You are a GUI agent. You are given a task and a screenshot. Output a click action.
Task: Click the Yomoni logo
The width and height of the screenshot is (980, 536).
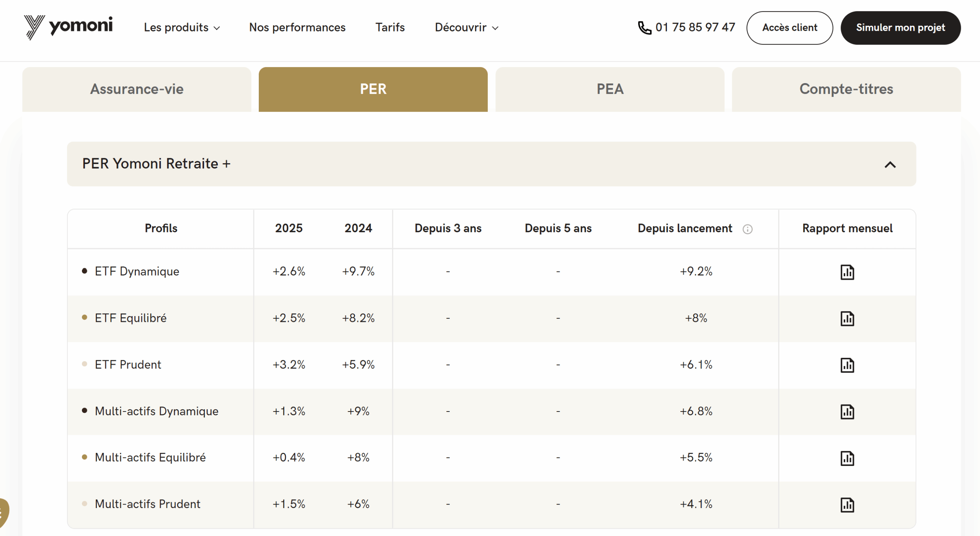pyautogui.click(x=68, y=27)
